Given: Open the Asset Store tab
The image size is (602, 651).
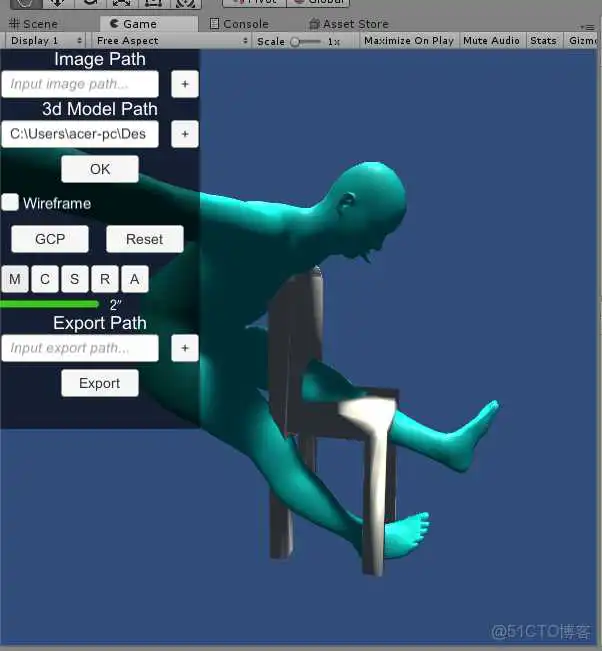Looking at the screenshot, I should coord(349,24).
